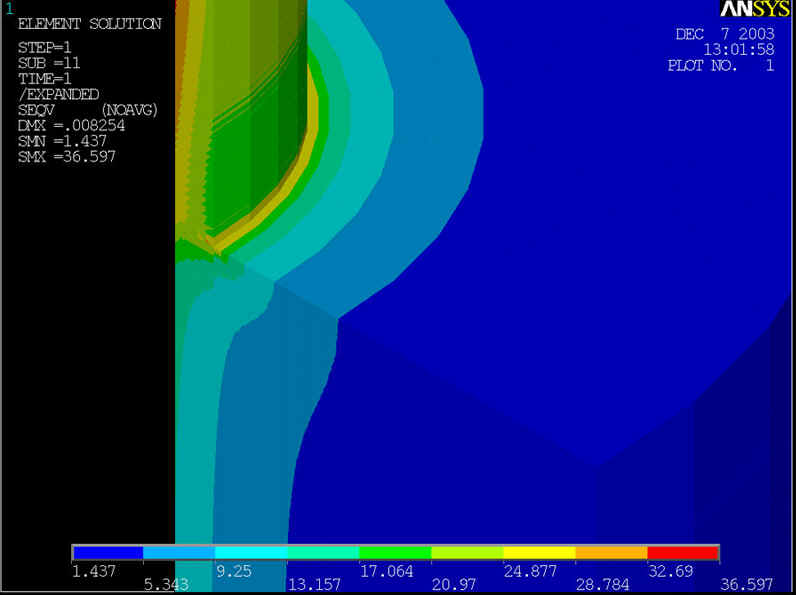Screen dimensions: 796x595
Task: Click the 36.597 legend value
Action: click(747, 585)
